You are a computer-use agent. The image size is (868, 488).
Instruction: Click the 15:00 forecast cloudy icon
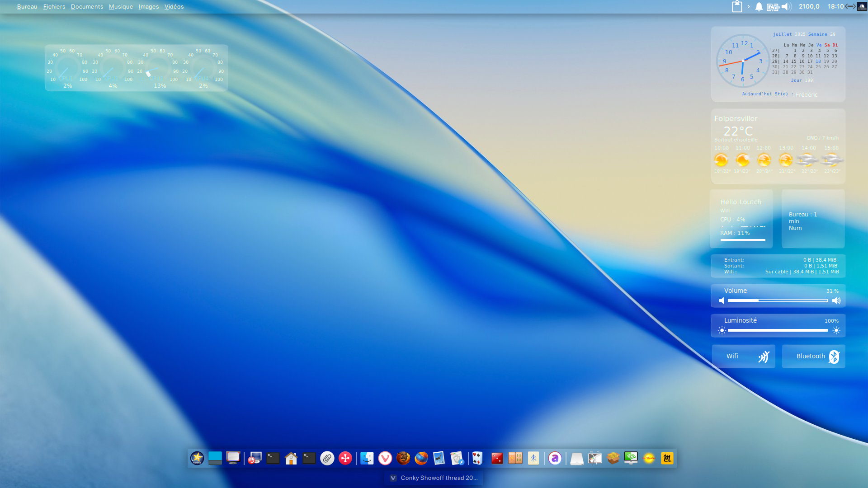click(x=832, y=160)
